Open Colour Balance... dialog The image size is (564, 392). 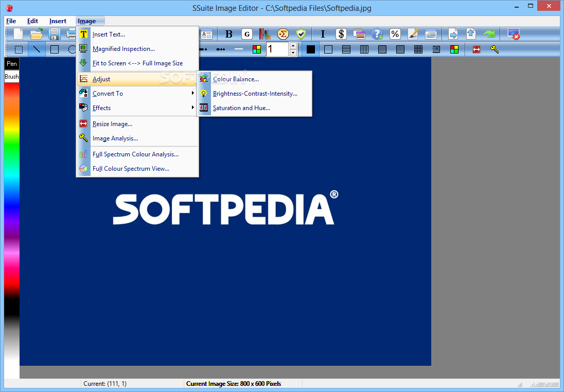tap(254, 79)
